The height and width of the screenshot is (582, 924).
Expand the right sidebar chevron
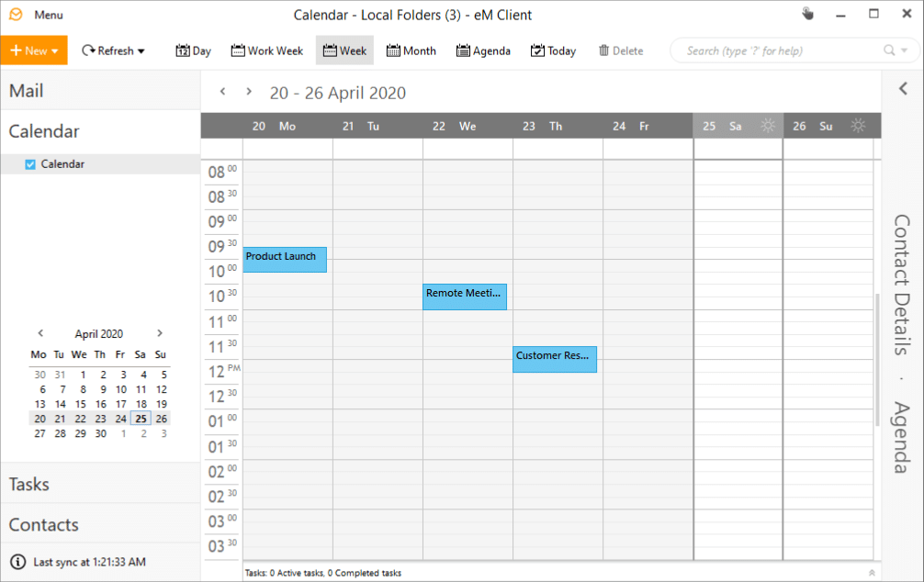(903, 89)
